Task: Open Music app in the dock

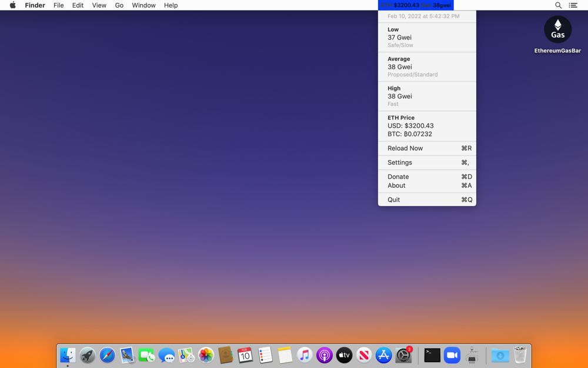Action: point(305,355)
